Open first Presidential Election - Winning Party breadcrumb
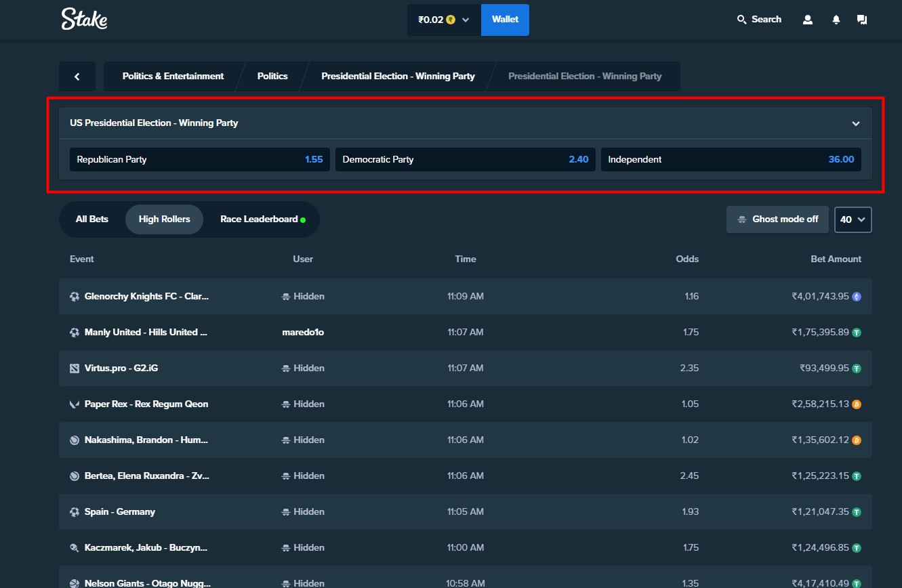 click(x=398, y=77)
